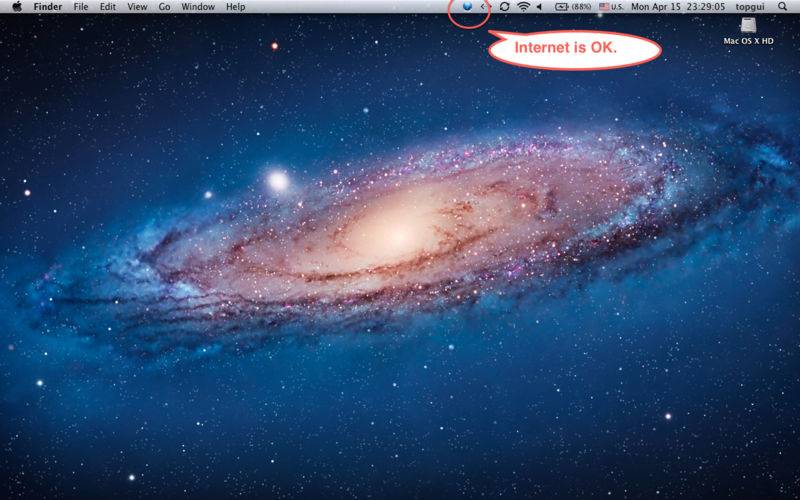Image resolution: width=800 pixels, height=500 pixels.
Task: Click the battery status icon
Action: tap(562, 7)
